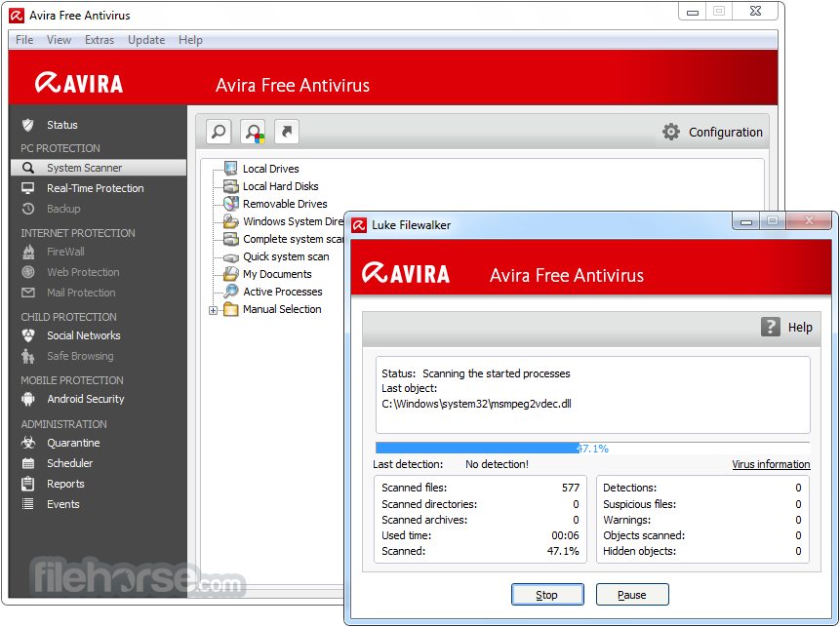Expand the Manual Selection tree node
The image size is (840, 627).
214,310
